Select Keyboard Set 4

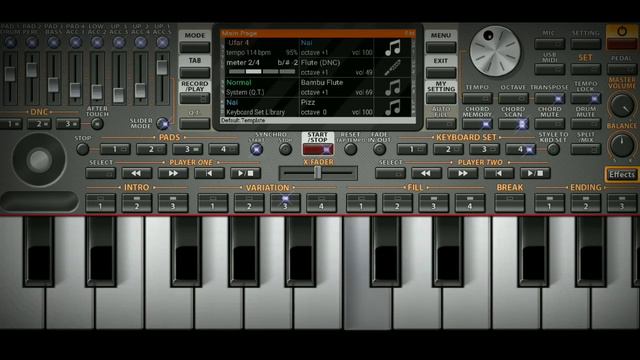520,149
